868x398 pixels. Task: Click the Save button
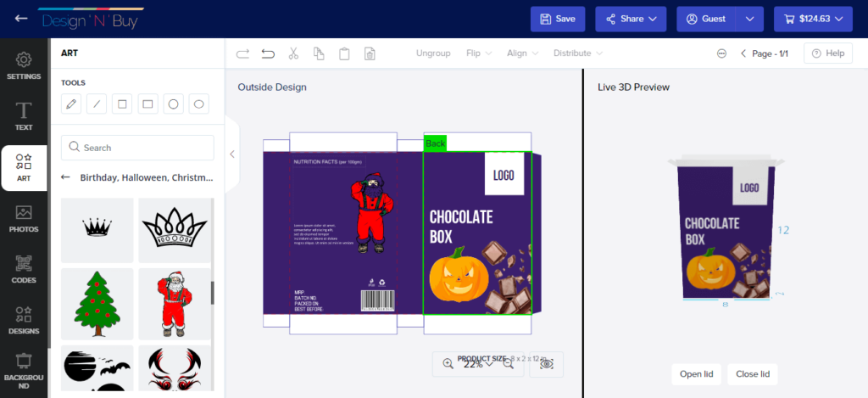tap(558, 19)
